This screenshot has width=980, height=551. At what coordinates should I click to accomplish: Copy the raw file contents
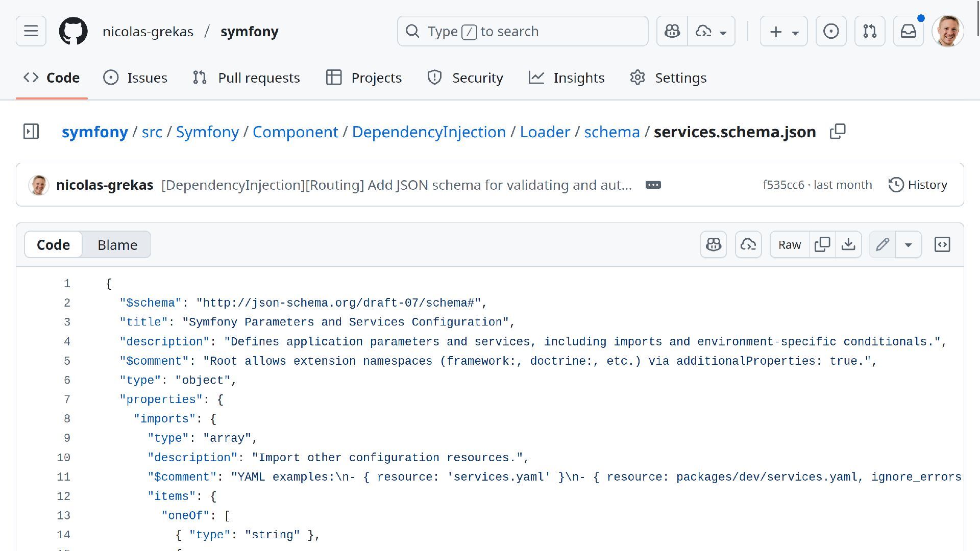822,244
